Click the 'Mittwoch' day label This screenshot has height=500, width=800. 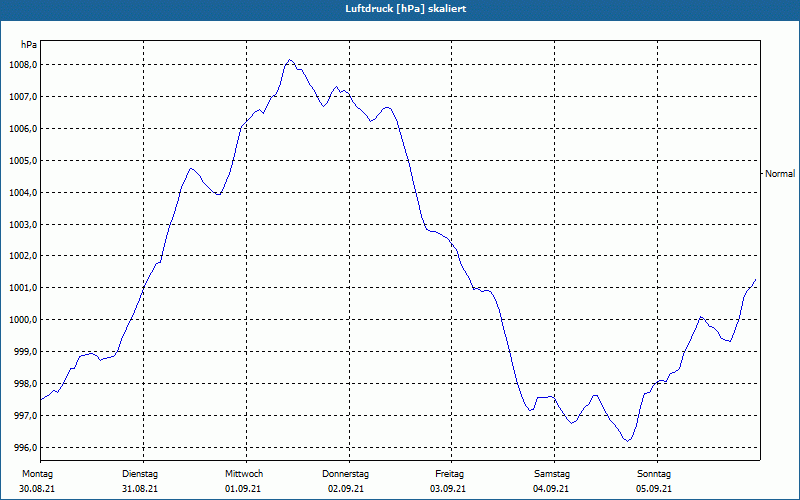244,474
